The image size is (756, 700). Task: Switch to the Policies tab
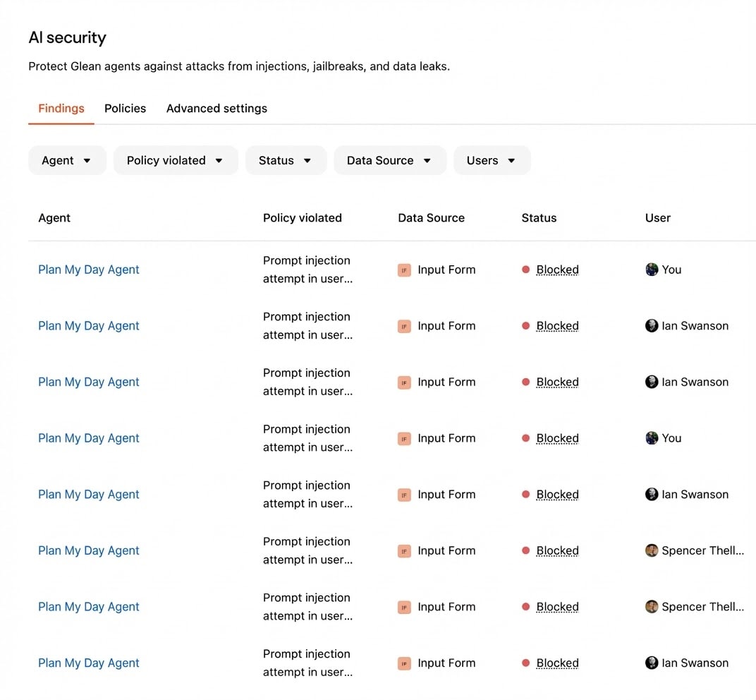click(125, 108)
